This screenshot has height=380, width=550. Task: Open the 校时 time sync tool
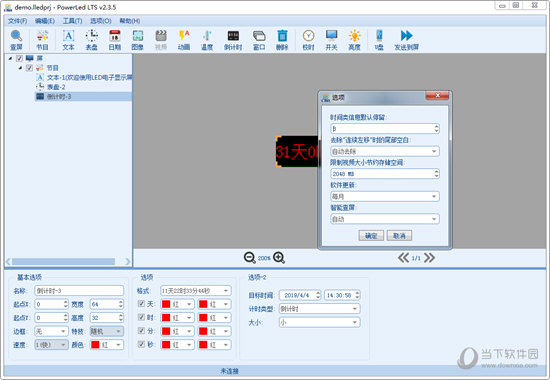pos(308,40)
